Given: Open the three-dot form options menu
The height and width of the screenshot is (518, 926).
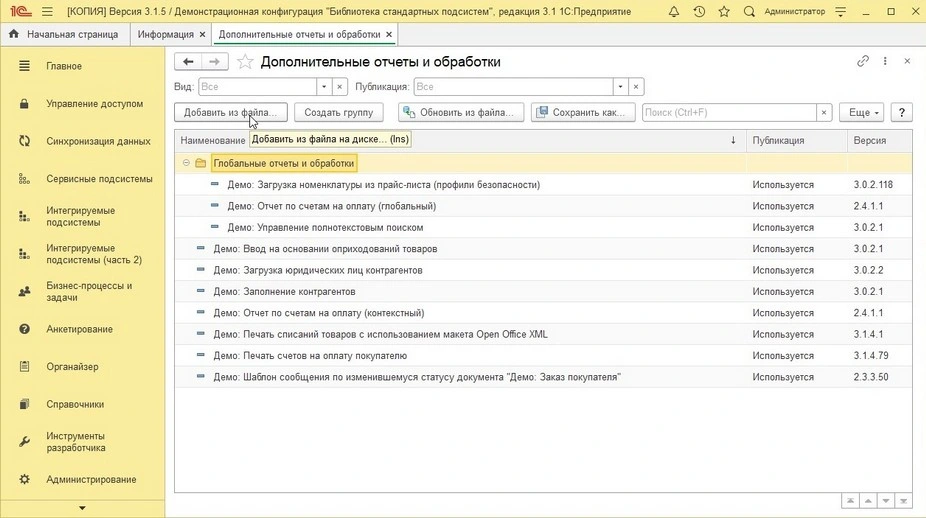Looking at the screenshot, I should (x=886, y=62).
